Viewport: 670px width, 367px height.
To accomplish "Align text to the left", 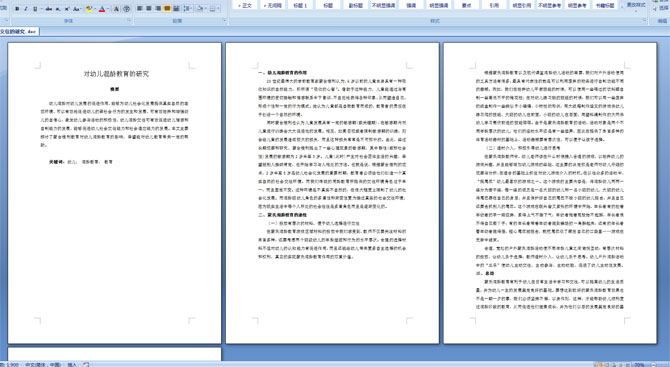I will click(140, 9).
